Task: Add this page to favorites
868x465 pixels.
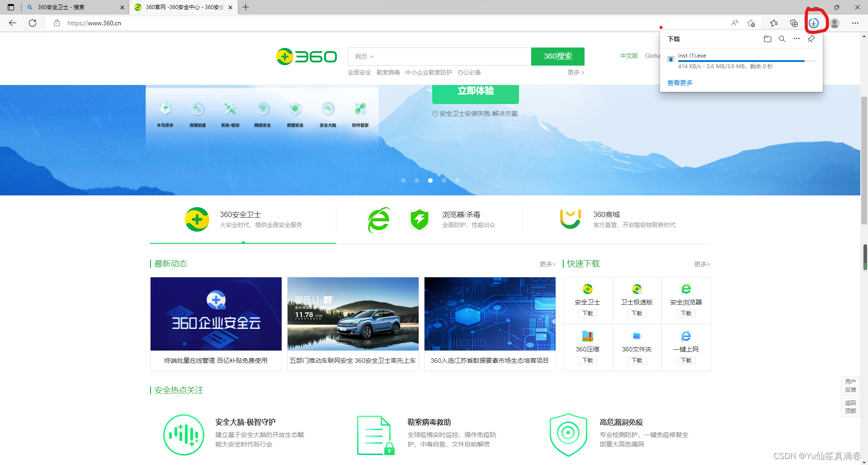Action: (751, 23)
